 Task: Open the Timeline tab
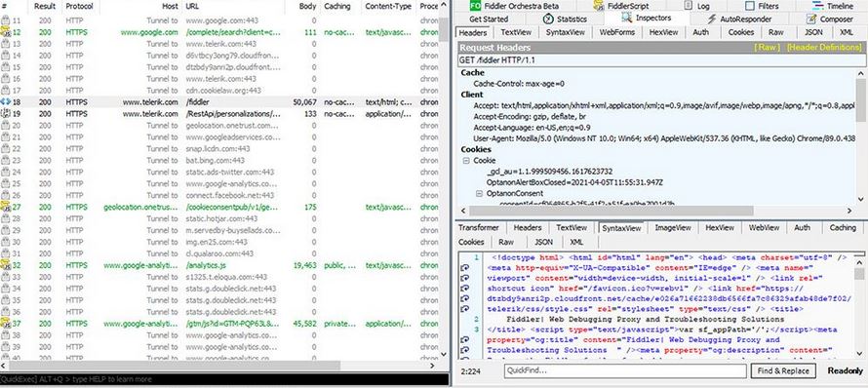pos(833,6)
